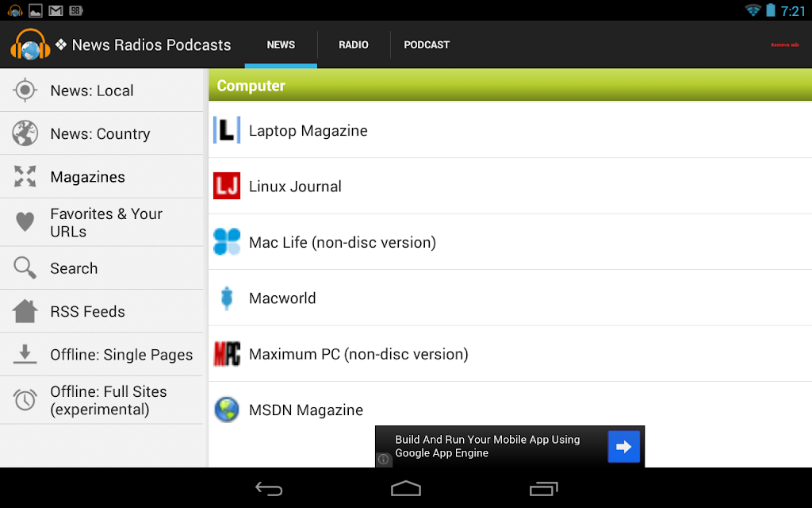Tap the Laptop Magazine L logo
The width and height of the screenshot is (812, 508).
(x=227, y=130)
